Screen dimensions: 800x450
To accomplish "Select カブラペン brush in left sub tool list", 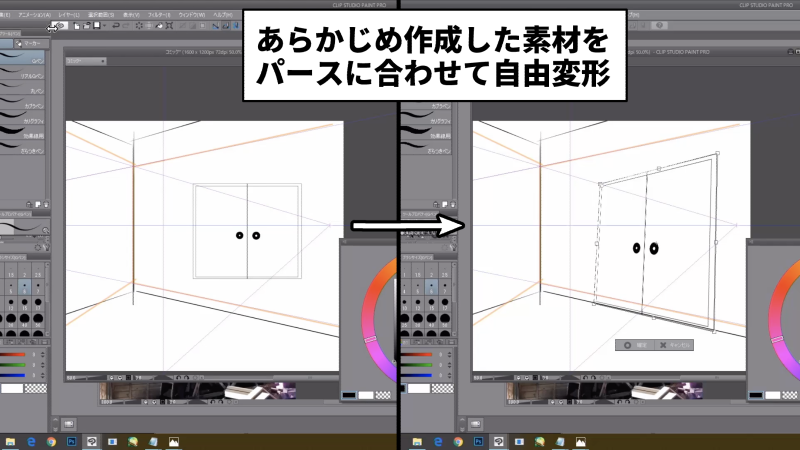I will click(22, 102).
